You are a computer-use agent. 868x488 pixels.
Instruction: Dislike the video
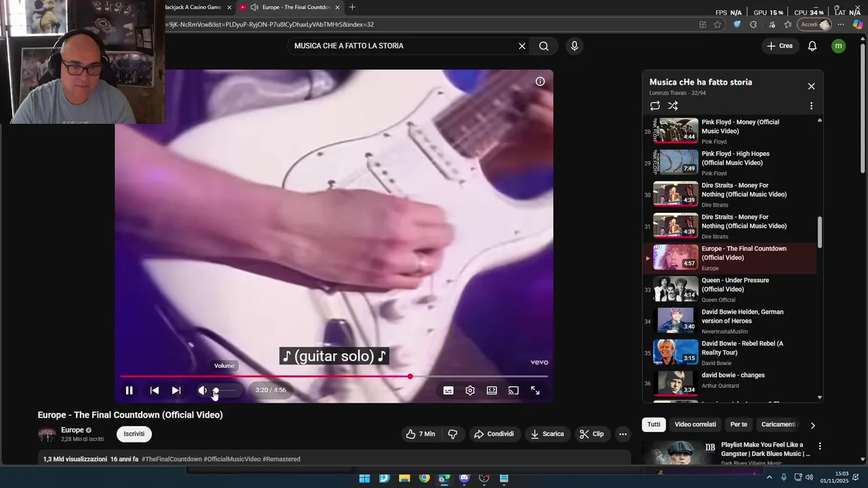[x=453, y=434]
